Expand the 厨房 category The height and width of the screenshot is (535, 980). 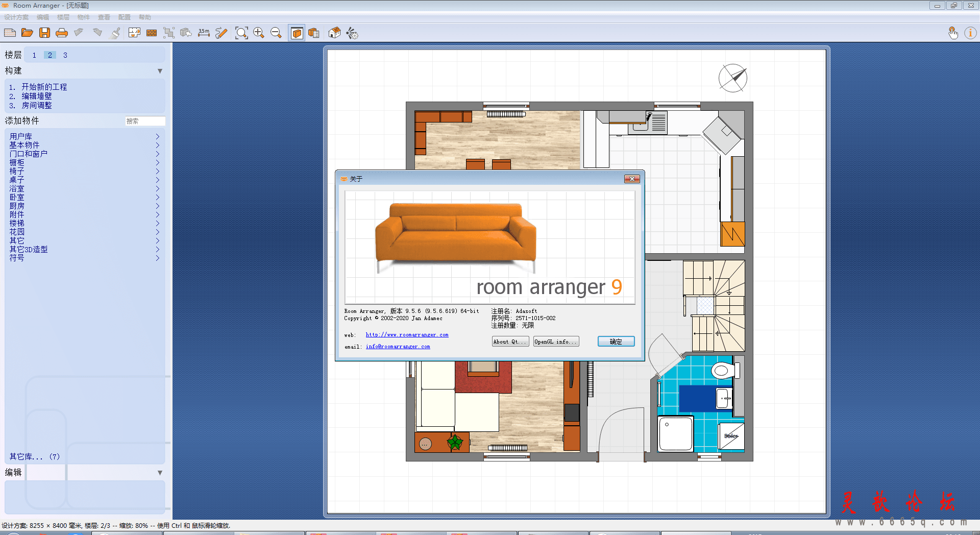tap(84, 206)
